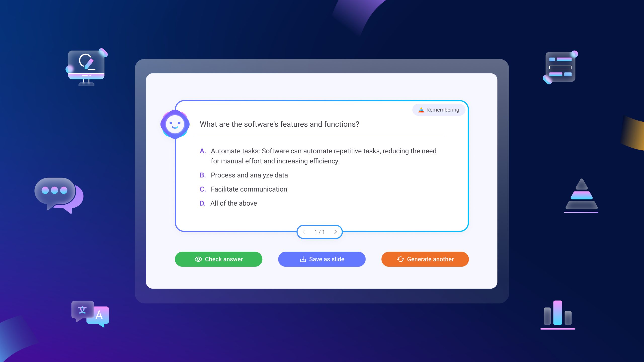This screenshot has height=362, width=644.
Task: Click the Generate another button
Action: pyautogui.click(x=425, y=259)
